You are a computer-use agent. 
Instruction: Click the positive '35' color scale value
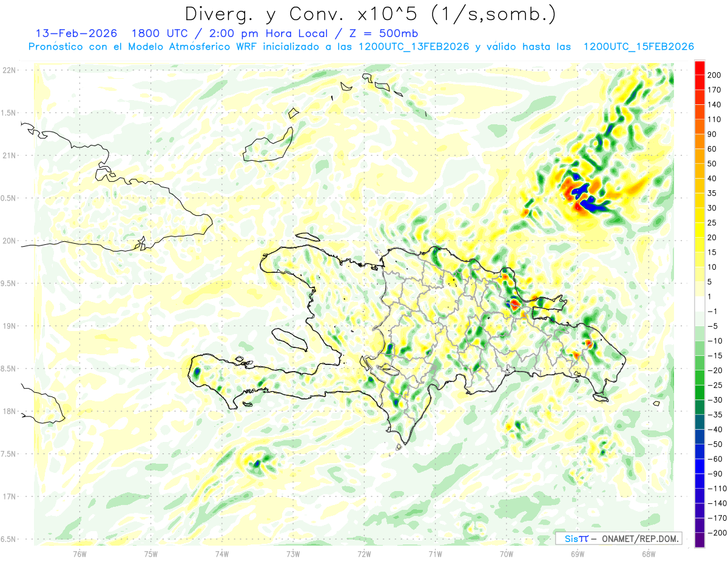(x=712, y=193)
